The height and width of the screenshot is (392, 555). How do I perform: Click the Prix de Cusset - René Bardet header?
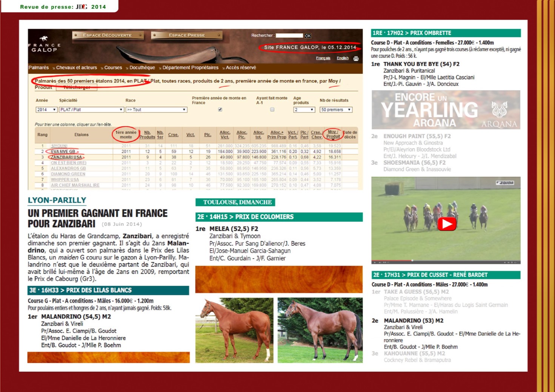click(x=446, y=275)
